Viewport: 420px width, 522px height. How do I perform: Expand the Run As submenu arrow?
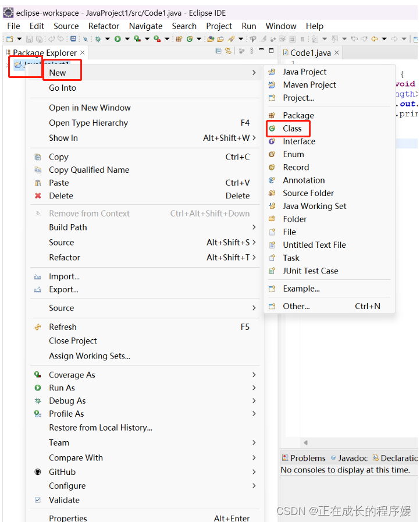(254, 388)
